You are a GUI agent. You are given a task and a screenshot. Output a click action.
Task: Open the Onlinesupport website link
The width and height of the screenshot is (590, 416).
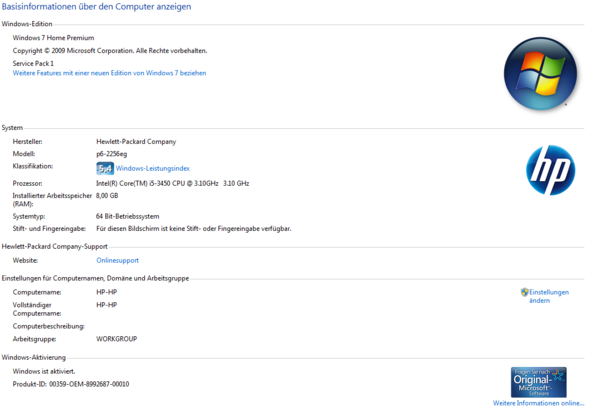point(117,260)
